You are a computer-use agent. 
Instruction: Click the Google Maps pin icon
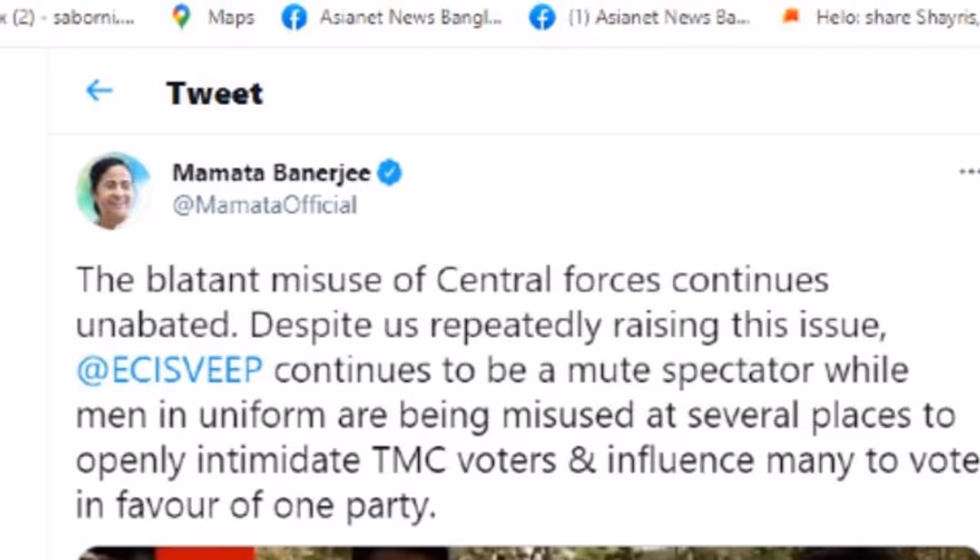(x=181, y=17)
